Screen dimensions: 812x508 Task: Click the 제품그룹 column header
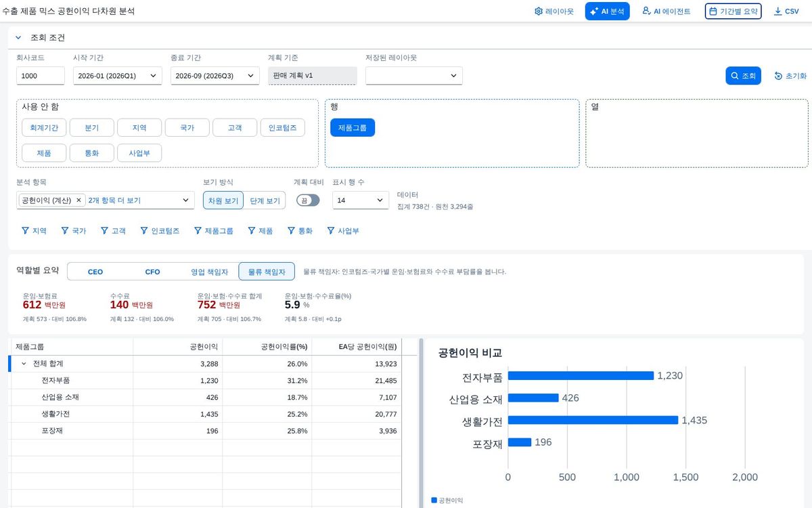(x=71, y=347)
